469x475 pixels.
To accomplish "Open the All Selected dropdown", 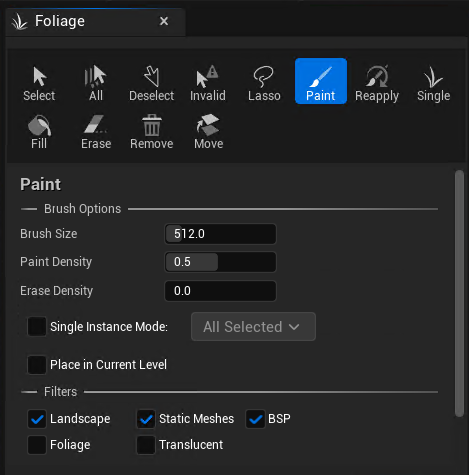I will (253, 327).
